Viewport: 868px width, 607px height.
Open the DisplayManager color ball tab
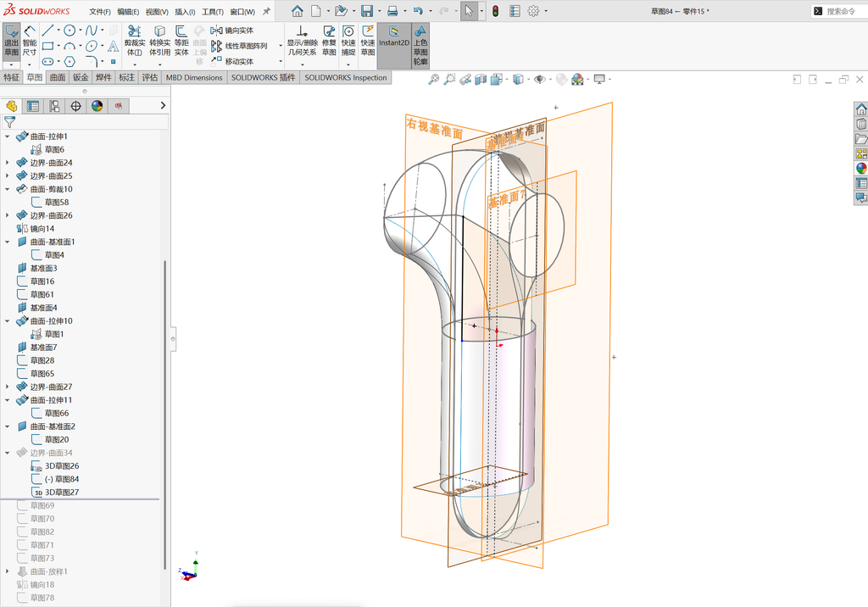point(97,106)
